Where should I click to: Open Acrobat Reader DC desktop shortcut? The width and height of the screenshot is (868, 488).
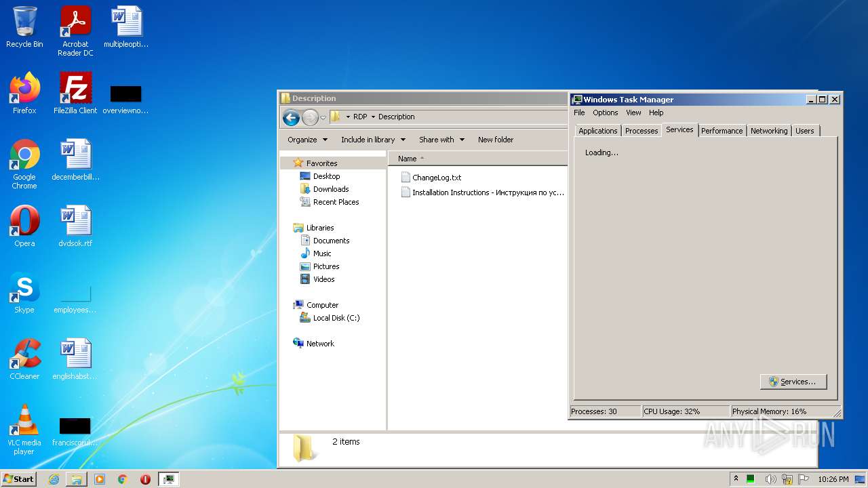coord(75,31)
